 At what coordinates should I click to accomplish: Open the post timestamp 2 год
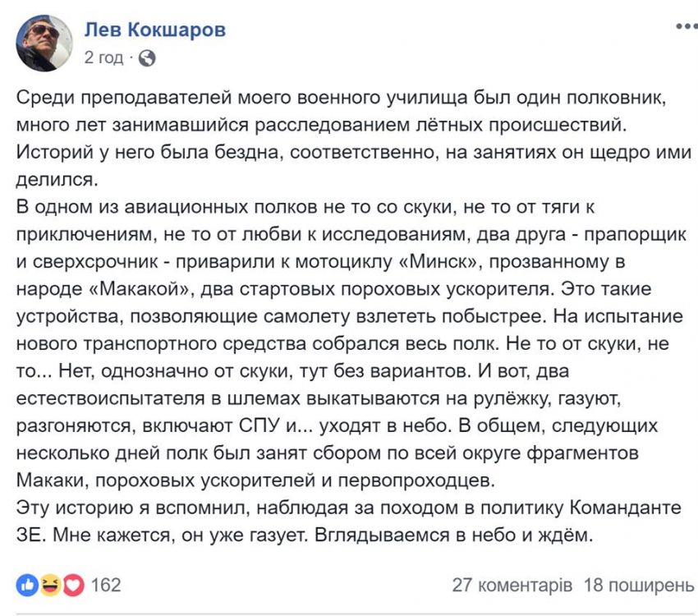[103, 57]
